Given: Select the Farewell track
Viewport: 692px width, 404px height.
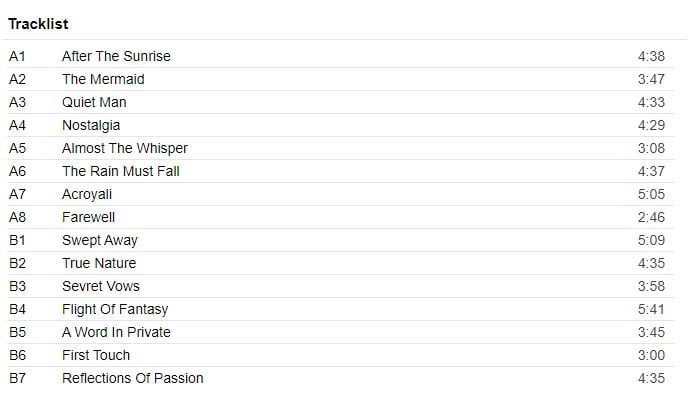Looking at the screenshot, I should [89, 217].
